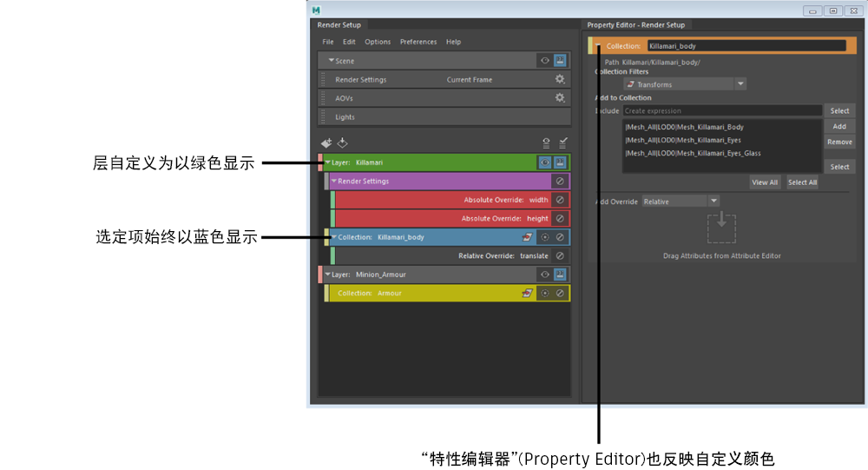Click Maya logo icon in title bar

point(316,10)
